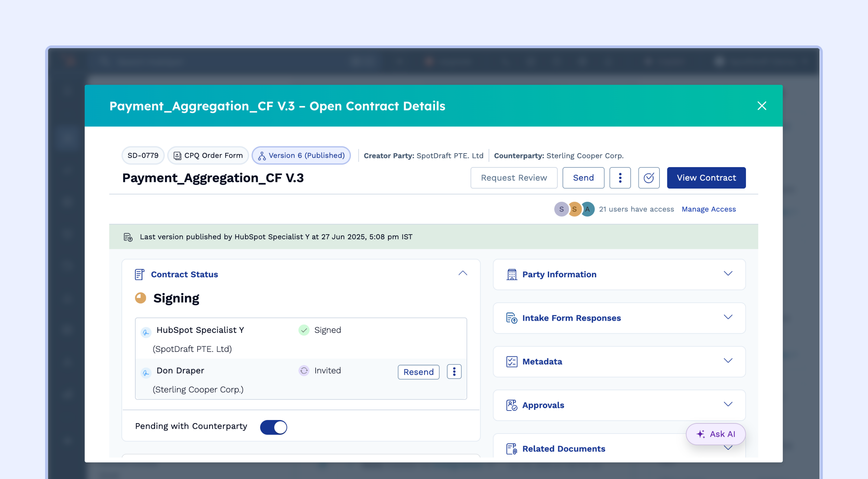The width and height of the screenshot is (868, 479).
Task: Disable the Pending with Counterparty toggle
Action: pos(273,427)
